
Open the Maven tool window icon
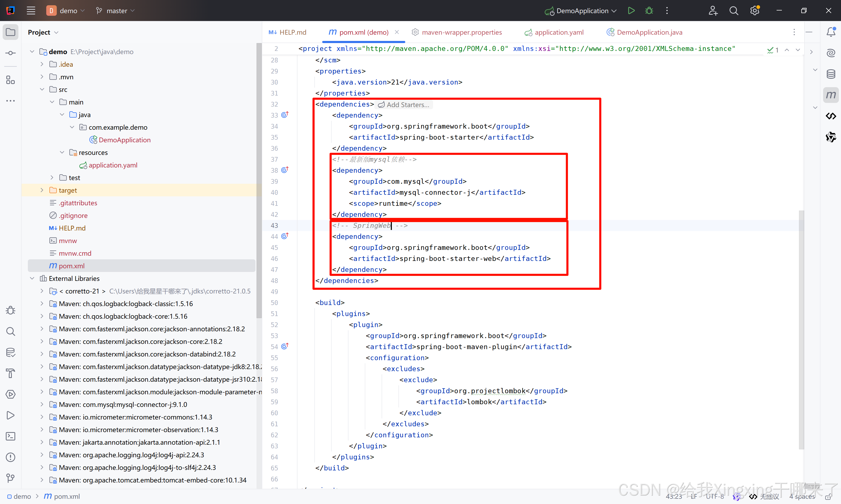point(831,95)
